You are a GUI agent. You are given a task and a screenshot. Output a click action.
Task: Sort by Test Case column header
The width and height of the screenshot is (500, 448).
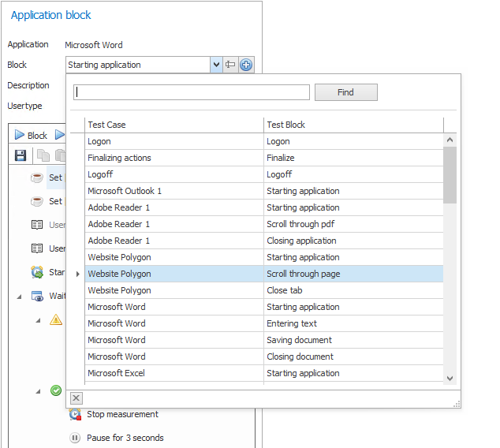174,125
